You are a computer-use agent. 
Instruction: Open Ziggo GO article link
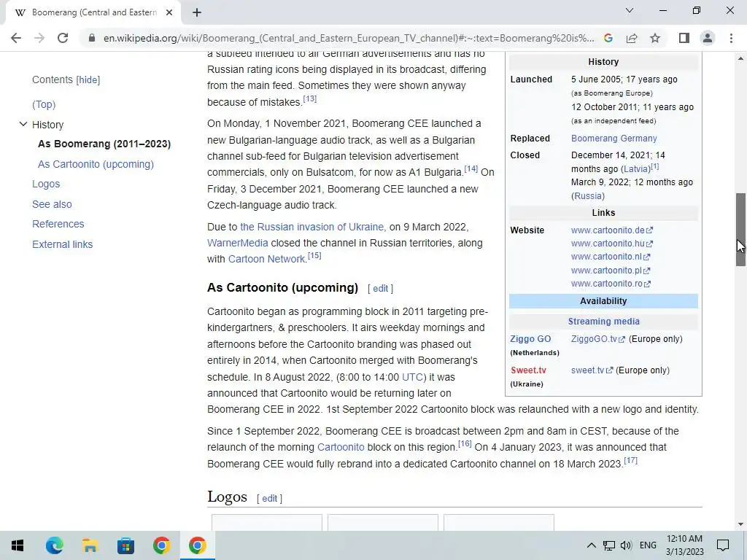(x=530, y=339)
